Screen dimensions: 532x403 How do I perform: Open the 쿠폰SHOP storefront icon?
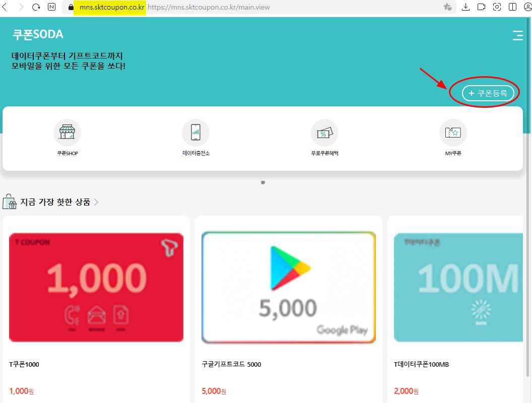[x=67, y=132]
